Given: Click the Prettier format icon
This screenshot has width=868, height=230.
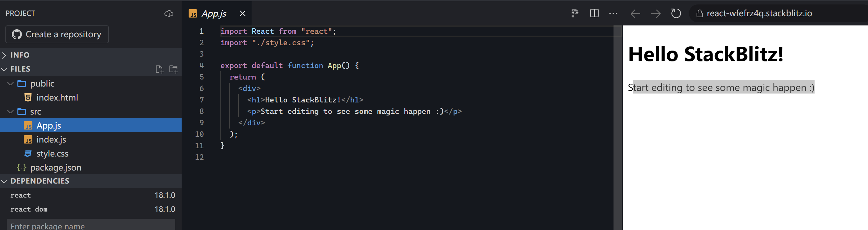Looking at the screenshot, I should (x=575, y=13).
